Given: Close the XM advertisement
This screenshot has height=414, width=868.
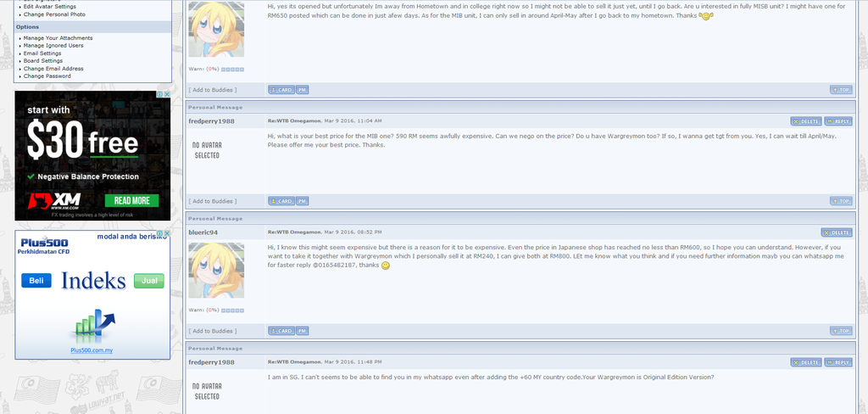Looking at the screenshot, I should click(167, 95).
